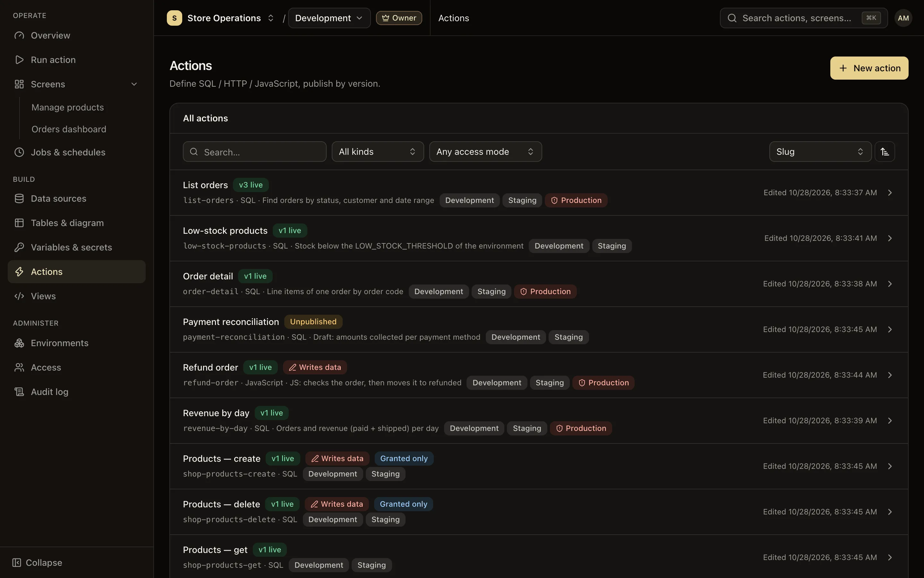
Task: Open the Orders dashboard screen
Action: click(69, 129)
